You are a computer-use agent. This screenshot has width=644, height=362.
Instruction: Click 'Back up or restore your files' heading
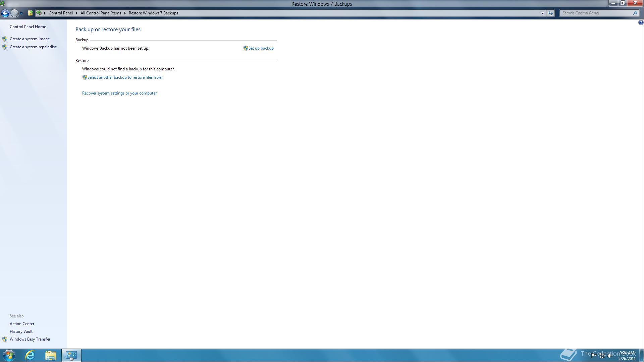pos(108,29)
